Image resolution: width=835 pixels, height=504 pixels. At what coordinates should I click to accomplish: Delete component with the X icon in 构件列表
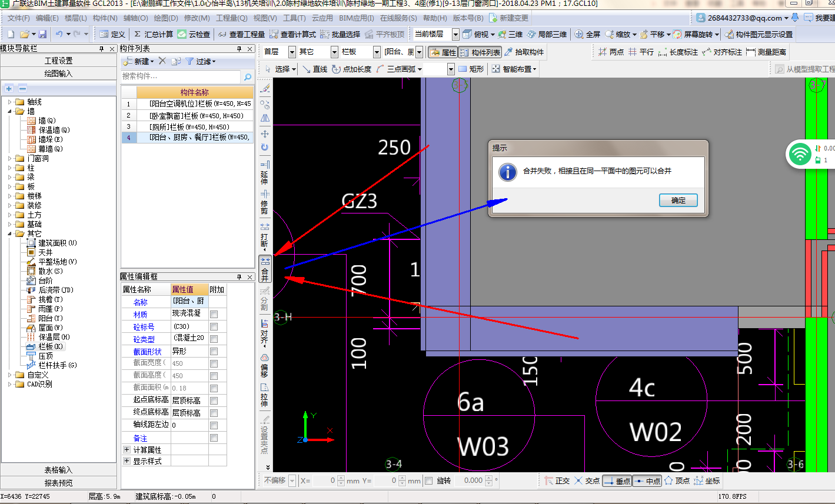pos(162,61)
